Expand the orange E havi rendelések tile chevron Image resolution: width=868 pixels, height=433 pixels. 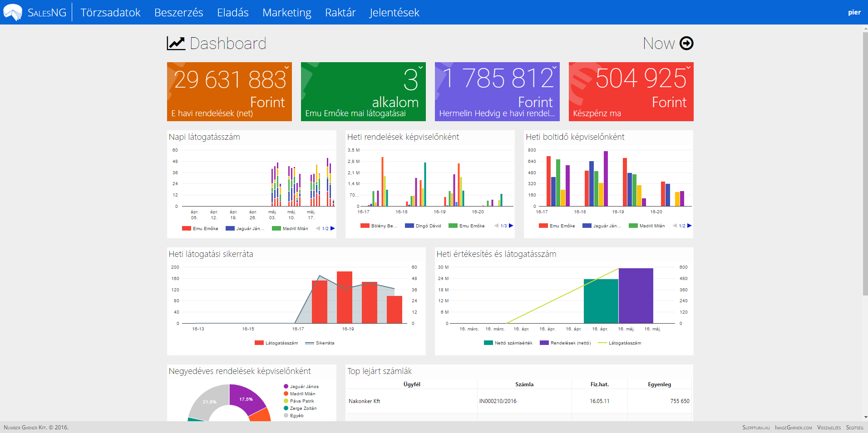click(x=286, y=68)
